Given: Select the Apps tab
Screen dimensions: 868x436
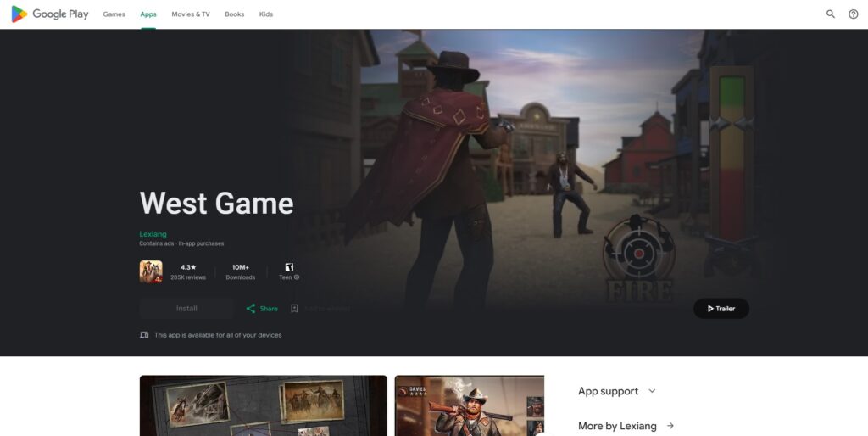Looking at the screenshot, I should (148, 14).
